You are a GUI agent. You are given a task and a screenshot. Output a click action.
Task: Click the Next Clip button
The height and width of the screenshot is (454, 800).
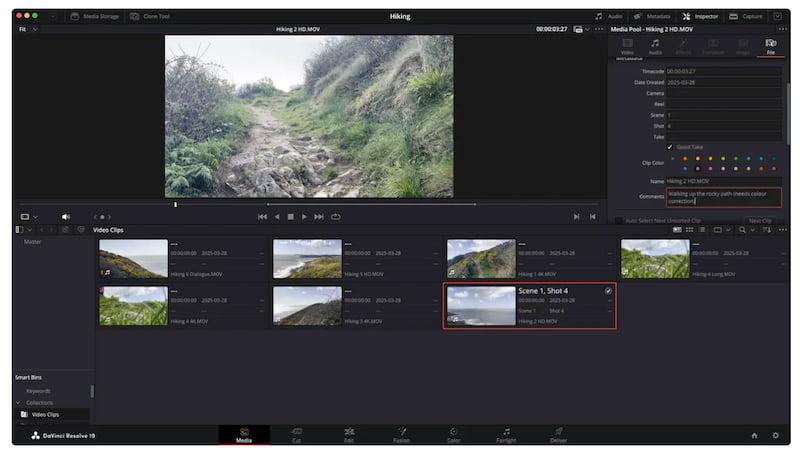point(760,220)
